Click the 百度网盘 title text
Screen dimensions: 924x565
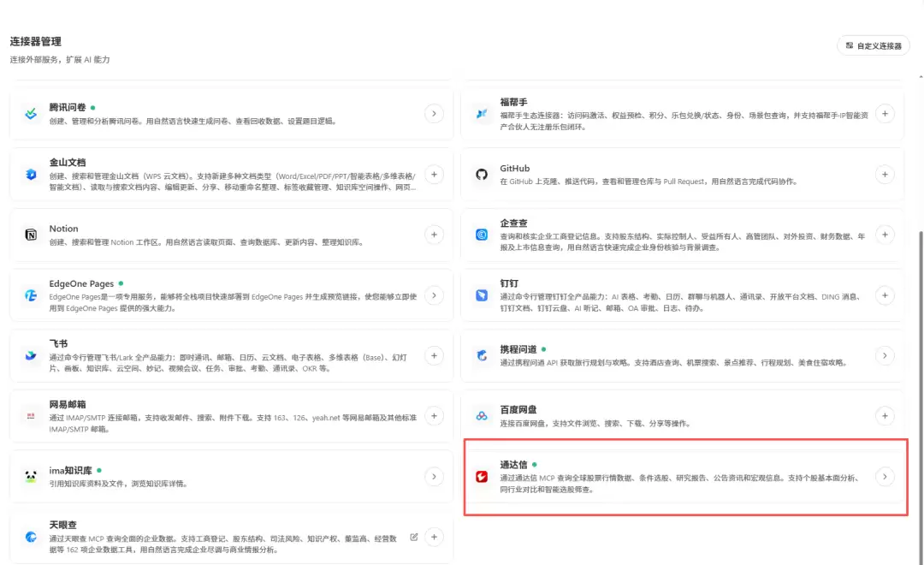tap(518, 410)
